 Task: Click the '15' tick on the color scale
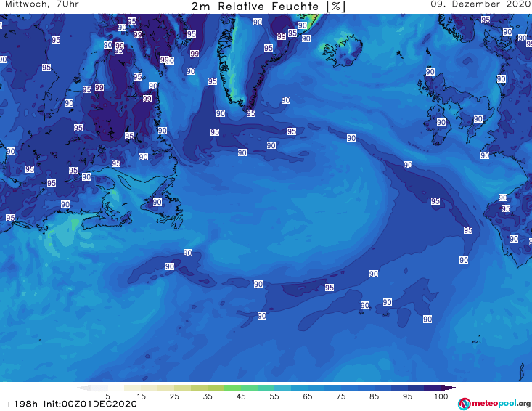(141, 396)
